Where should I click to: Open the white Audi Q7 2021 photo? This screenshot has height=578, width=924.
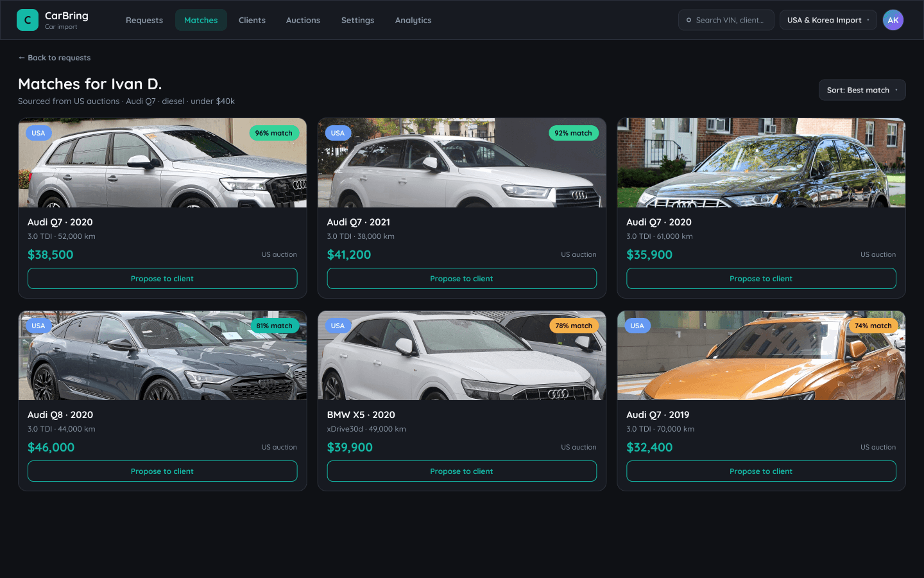tap(462, 163)
